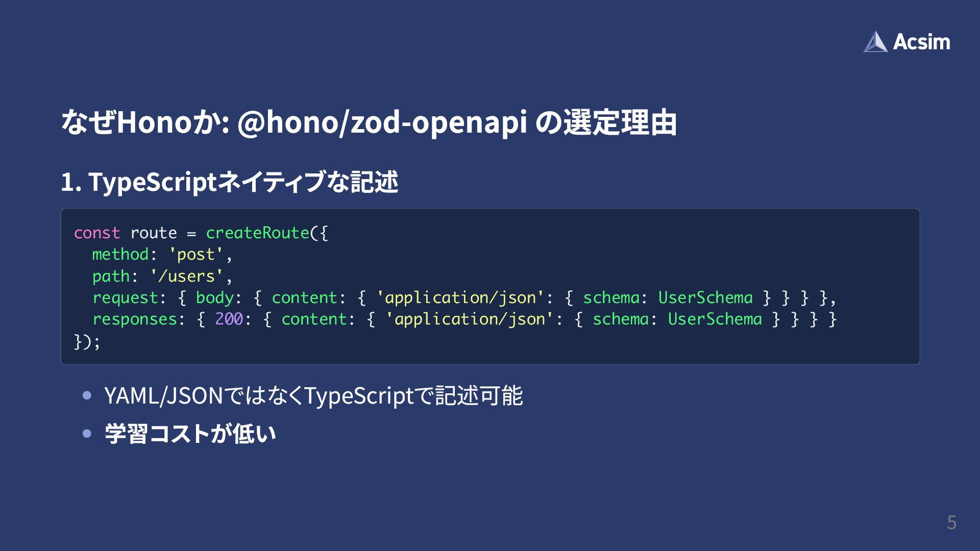Click the Acsim brand name text

click(x=921, y=42)
